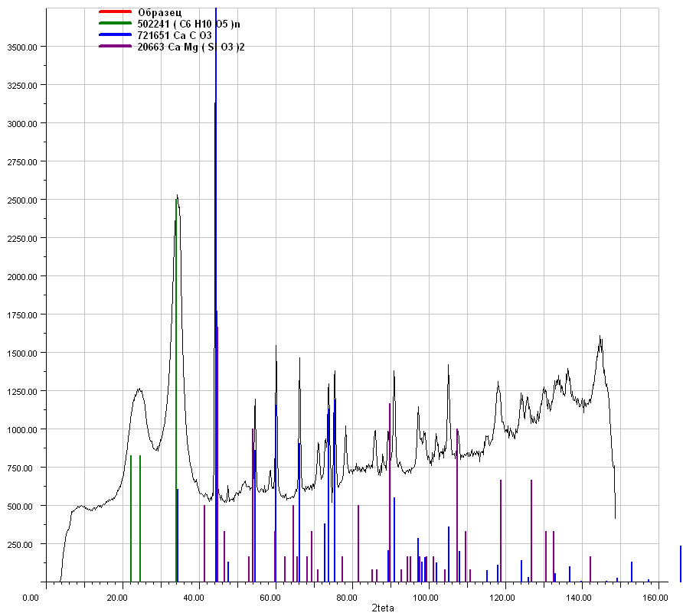This screenshot has height=616, width=683.
Task: Click the tallest green reference bar near 34
Action: tap(176, 390)
